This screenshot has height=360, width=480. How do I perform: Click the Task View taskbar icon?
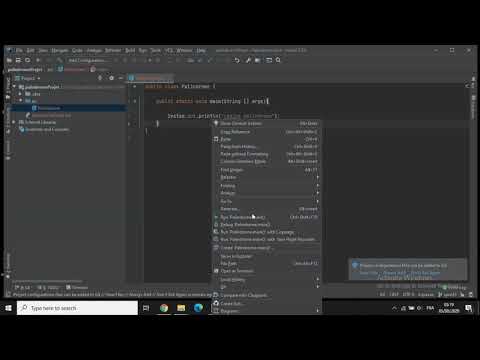point(146,308)
